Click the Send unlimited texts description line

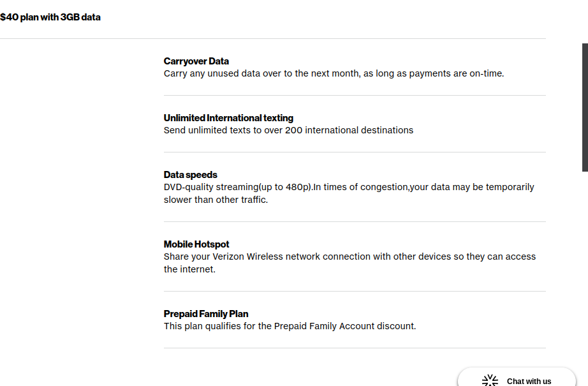288,130
